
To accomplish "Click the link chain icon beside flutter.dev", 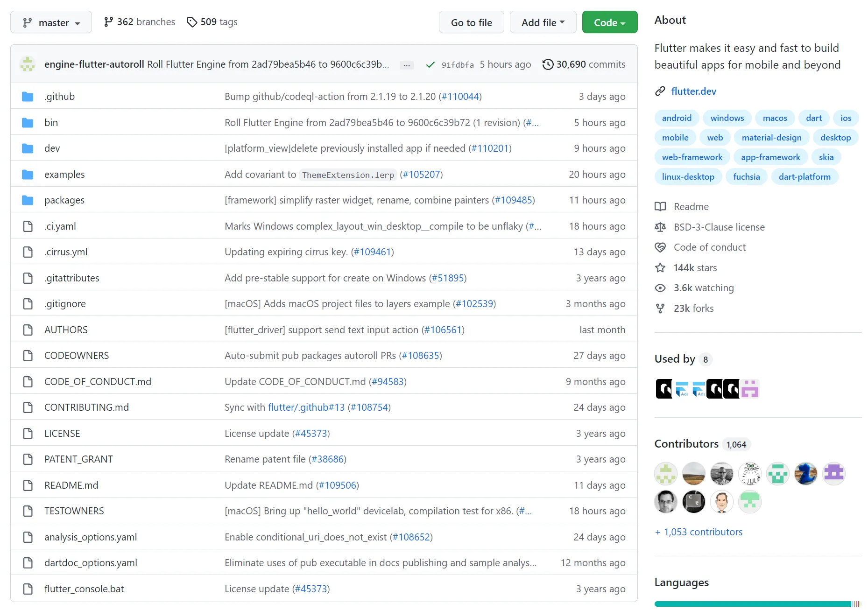I will (660, 91).
